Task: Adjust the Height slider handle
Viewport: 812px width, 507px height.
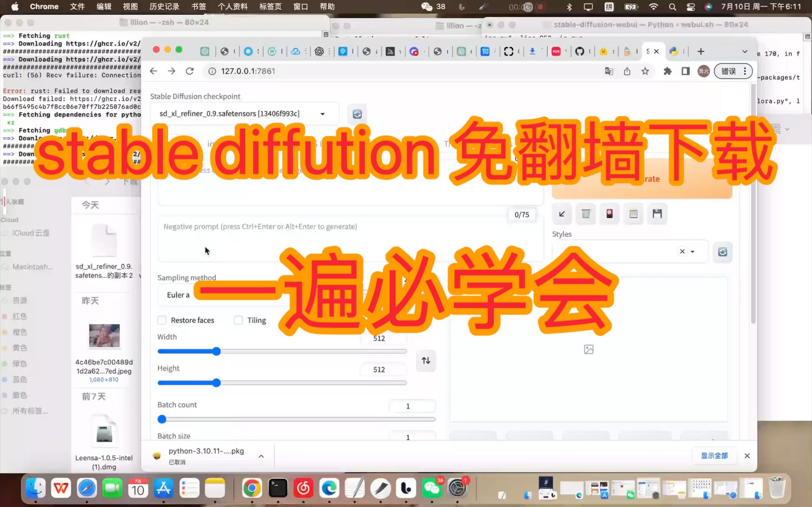Action: (x=216, y=383)
